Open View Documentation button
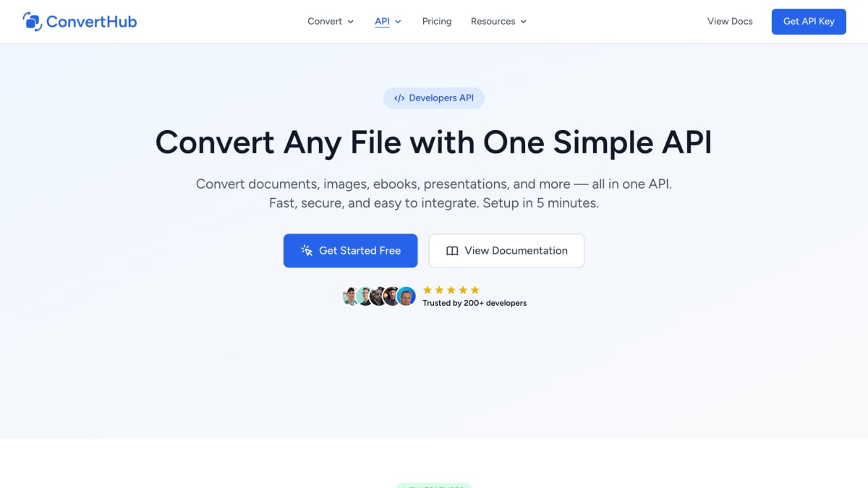 pyautogui.click(x=506, y=251)
